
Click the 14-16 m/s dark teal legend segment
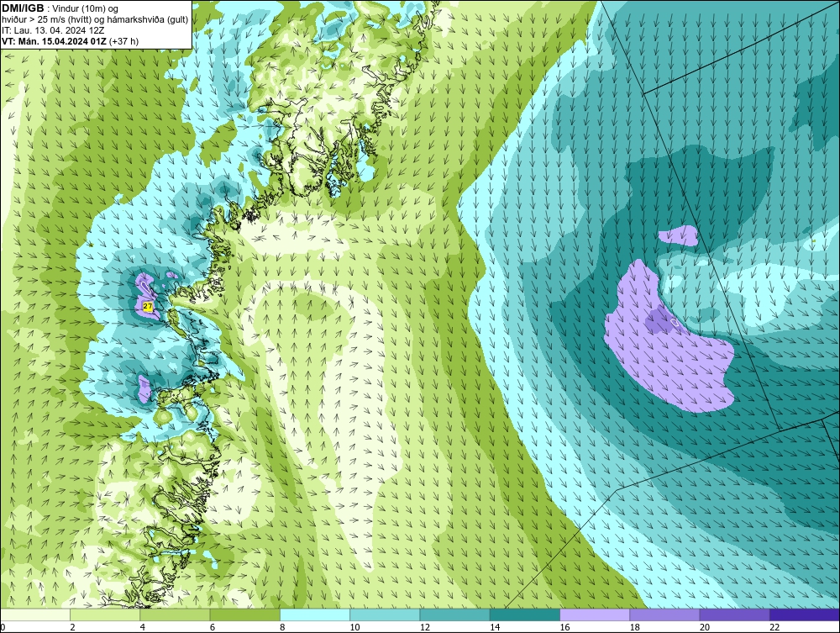(x=524, y=615)
